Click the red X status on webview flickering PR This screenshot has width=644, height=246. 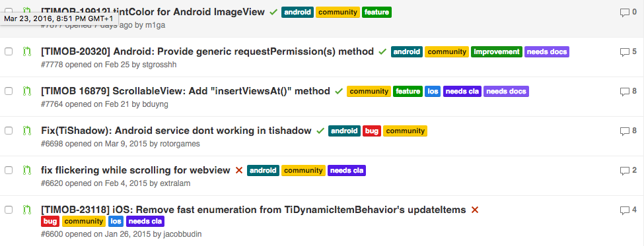point(239,170)
